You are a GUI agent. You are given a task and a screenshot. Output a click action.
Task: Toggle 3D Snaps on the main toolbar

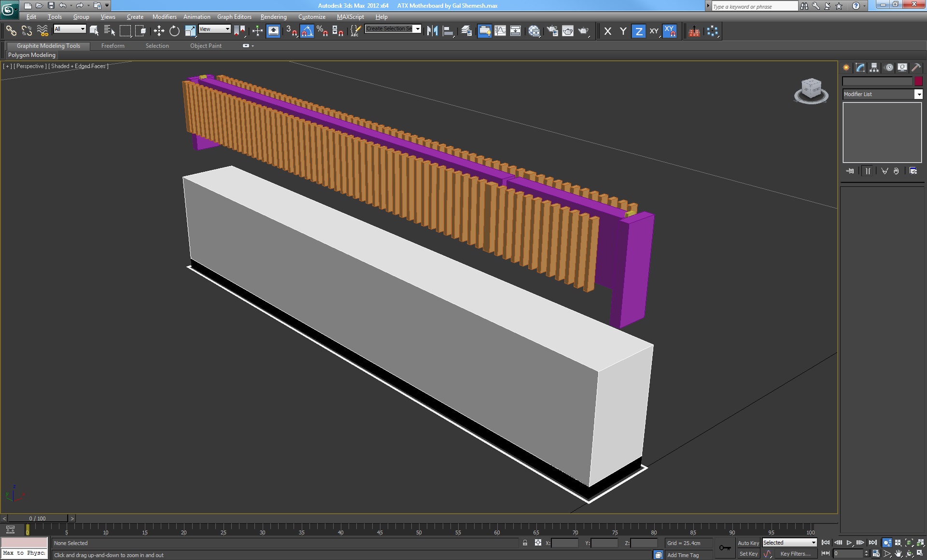point(291,31)
